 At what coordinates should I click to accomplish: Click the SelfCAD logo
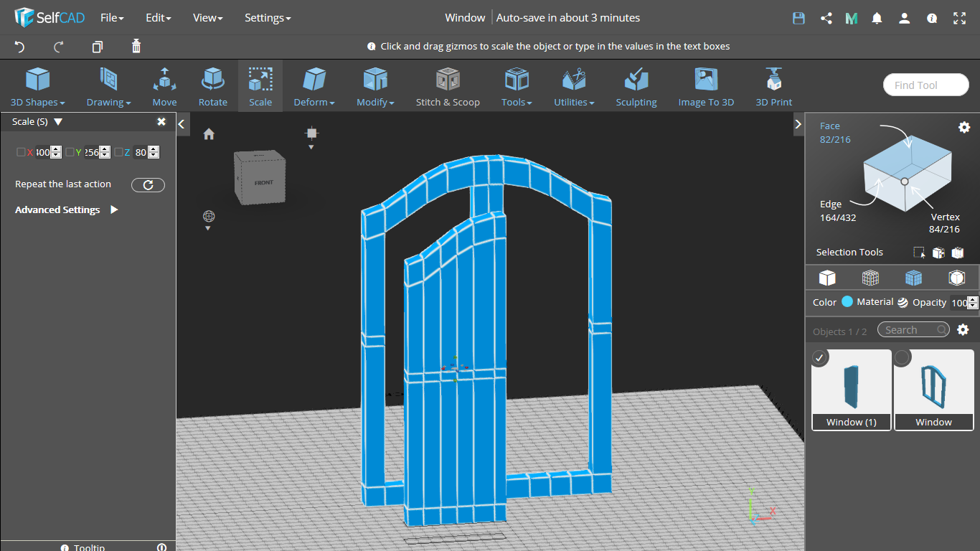tap(50, 18)
